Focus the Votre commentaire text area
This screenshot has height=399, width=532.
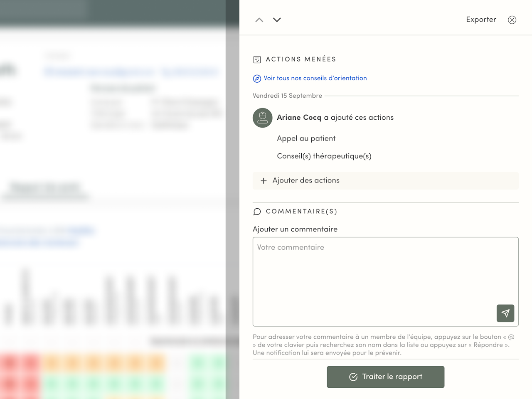(386, 282)
